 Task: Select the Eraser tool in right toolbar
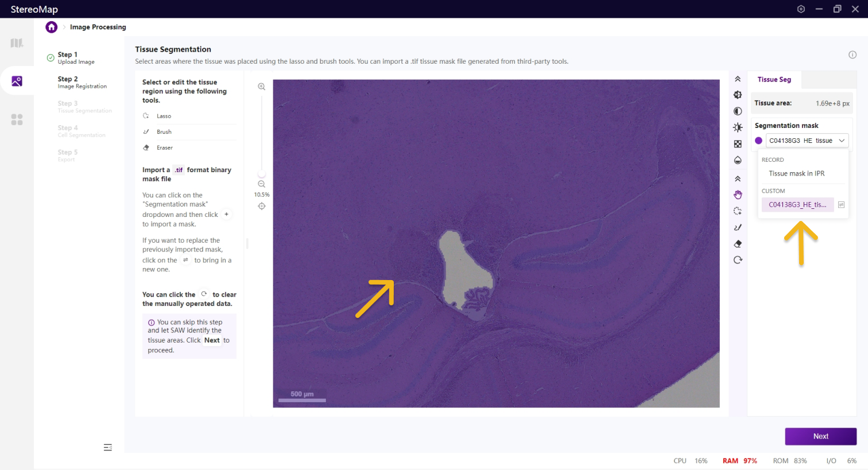738,244
